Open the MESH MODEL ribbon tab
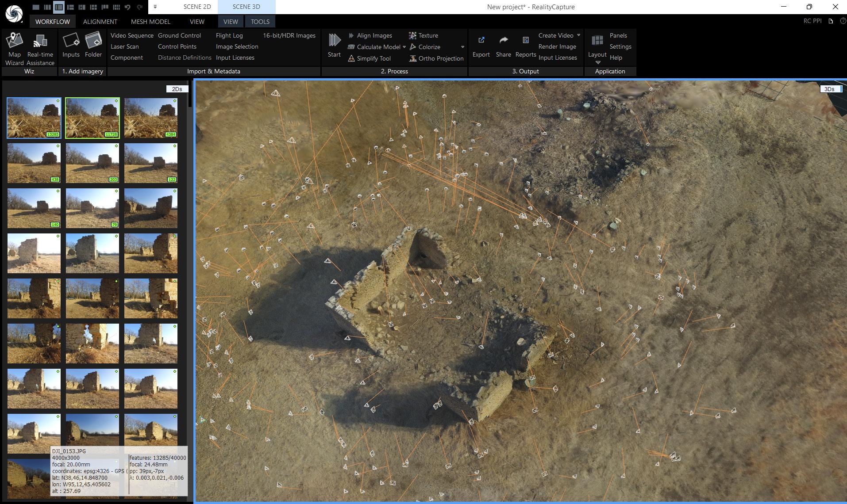847x504 pixels. [x=150, y=21]
